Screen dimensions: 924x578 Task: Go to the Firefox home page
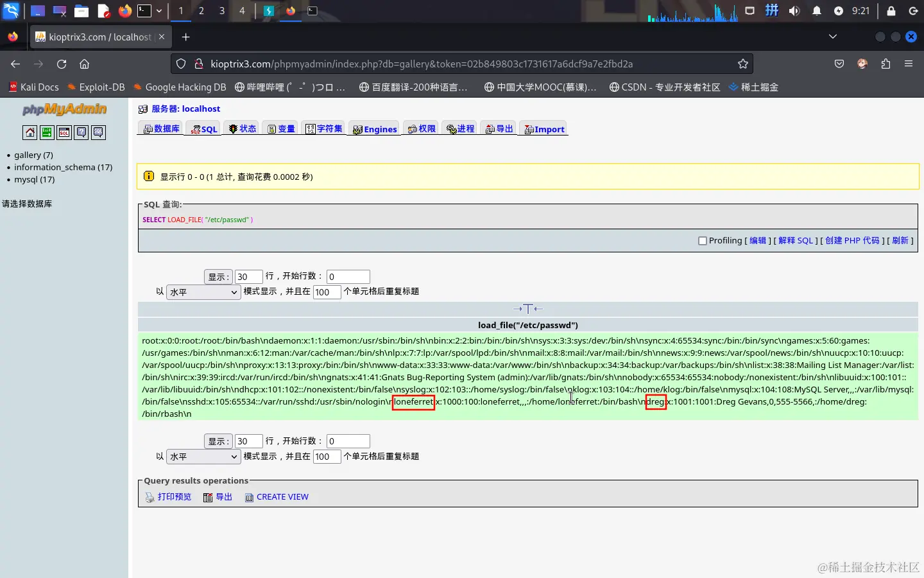click(x=84, y=64)
